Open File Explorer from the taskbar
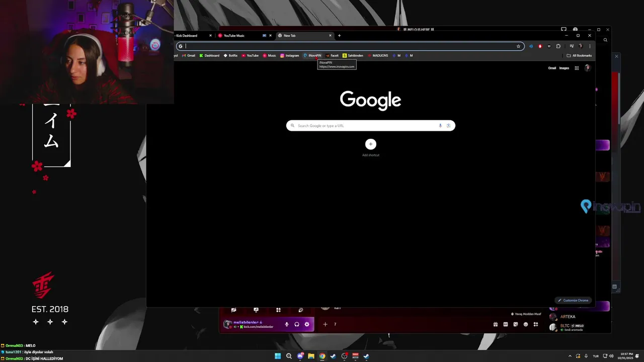644x362 pixels. coord(311,356)
